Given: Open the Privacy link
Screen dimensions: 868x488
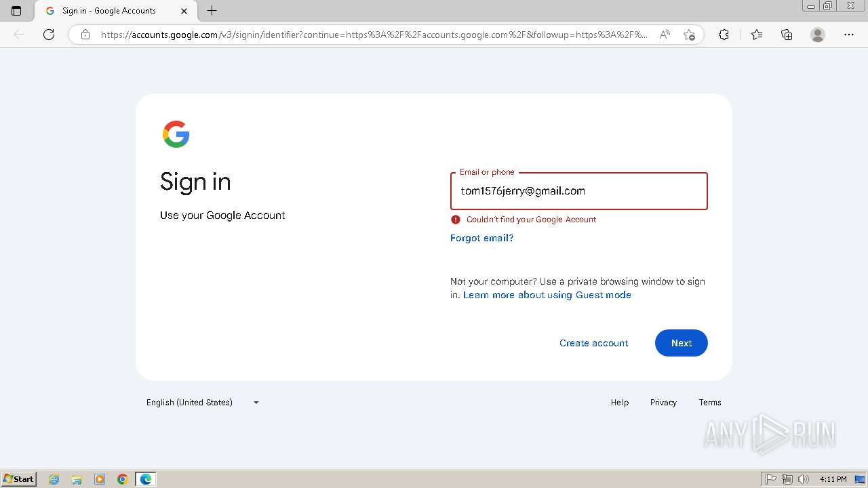Looking at the screenshot, I should point(663,403).
